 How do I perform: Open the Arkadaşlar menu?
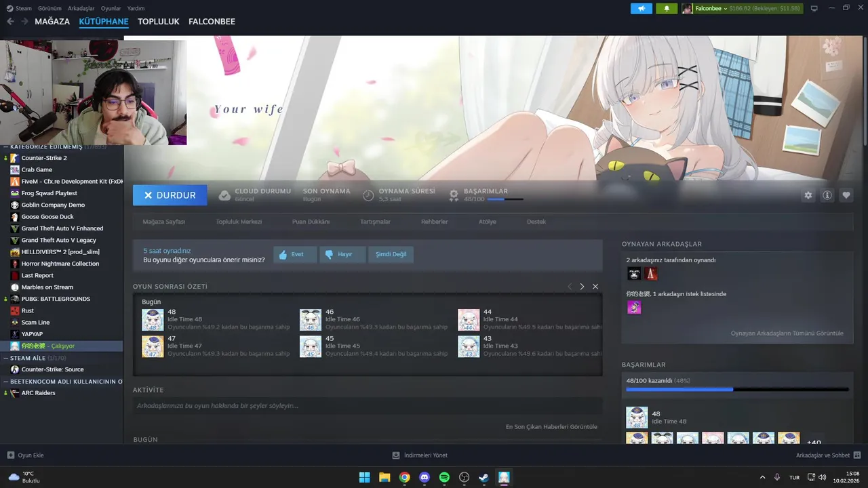point(81,8)
